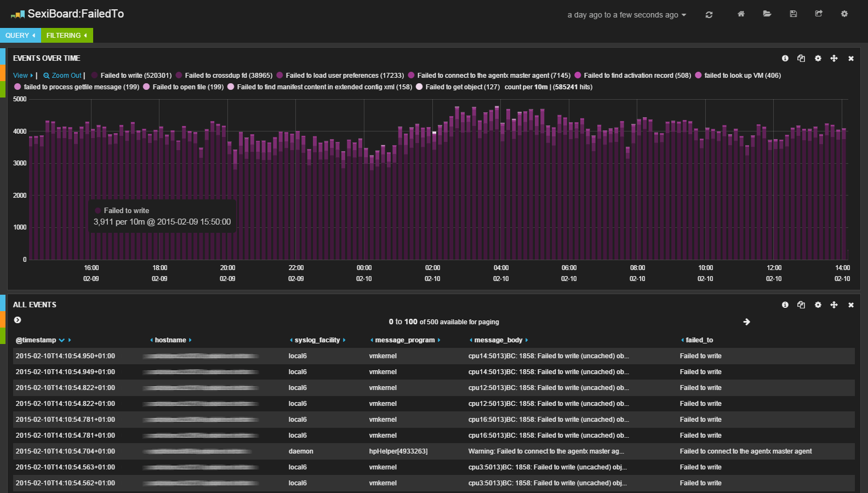This screenshot has width=868, height=493.
Task: Move the All Events panel
Action: (x=834, y=305)
